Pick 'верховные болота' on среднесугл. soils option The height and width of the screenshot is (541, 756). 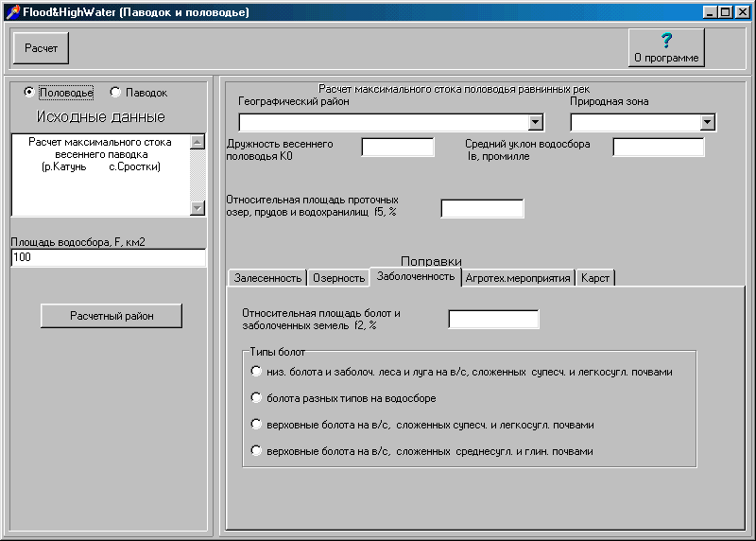(256, 451)
